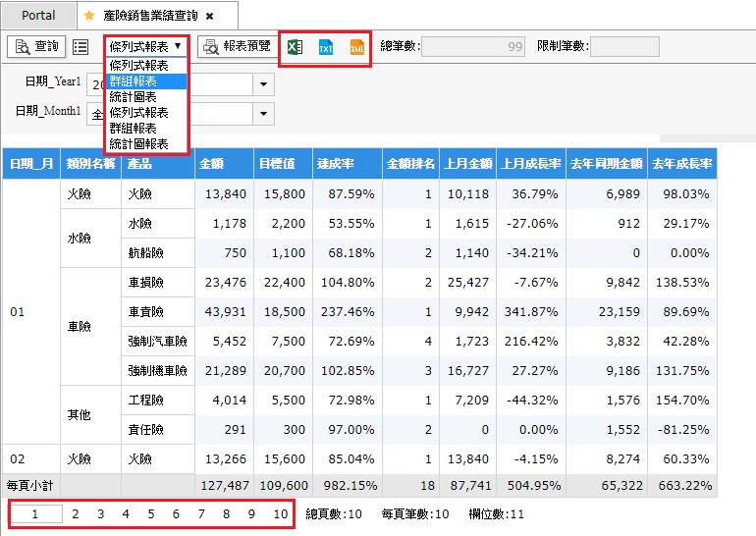Click the 限制筆數 input field
The image size is (756, 536).
624,46
